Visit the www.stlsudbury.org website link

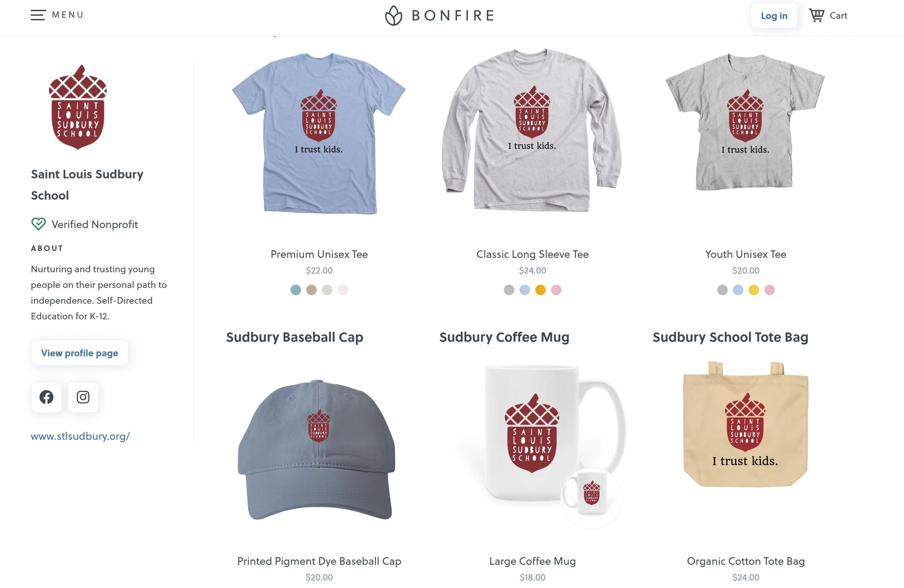80,436
